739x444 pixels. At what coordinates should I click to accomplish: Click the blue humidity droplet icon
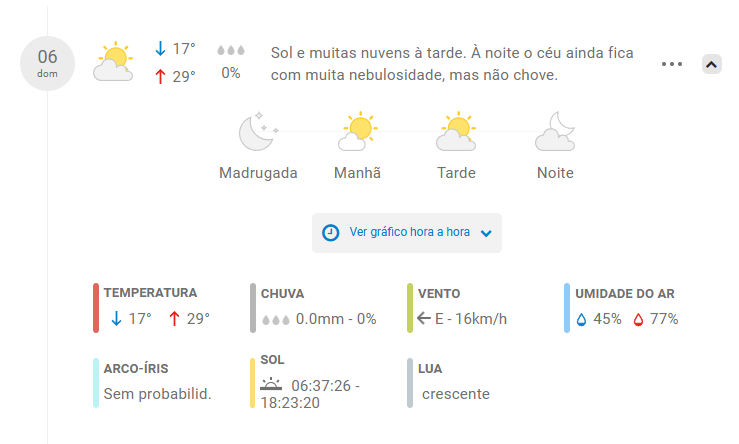point(581,319)
